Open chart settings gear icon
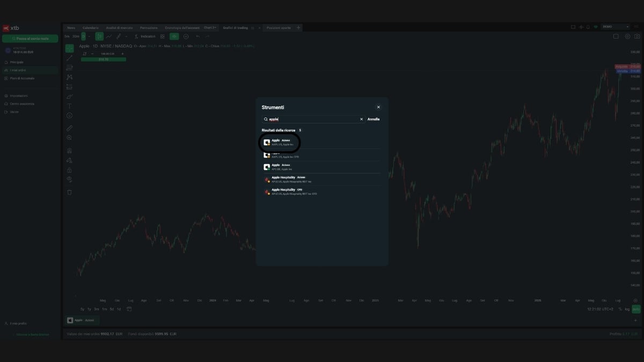Image resolution: width=644 pixels, height=362 pixels. 628,36
